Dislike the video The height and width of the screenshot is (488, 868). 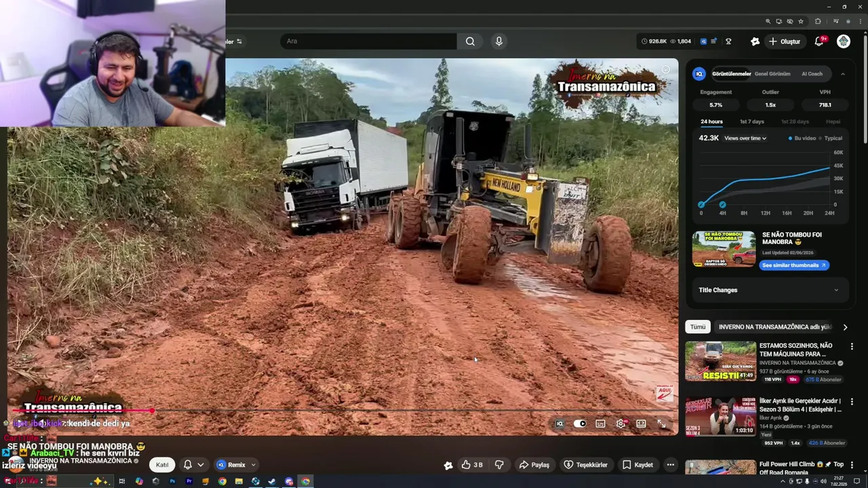[x=499, y=465]
